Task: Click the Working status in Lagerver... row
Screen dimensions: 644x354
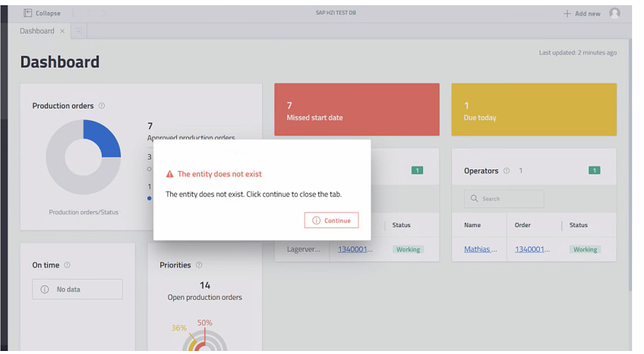Action: [x=408, y=249]
